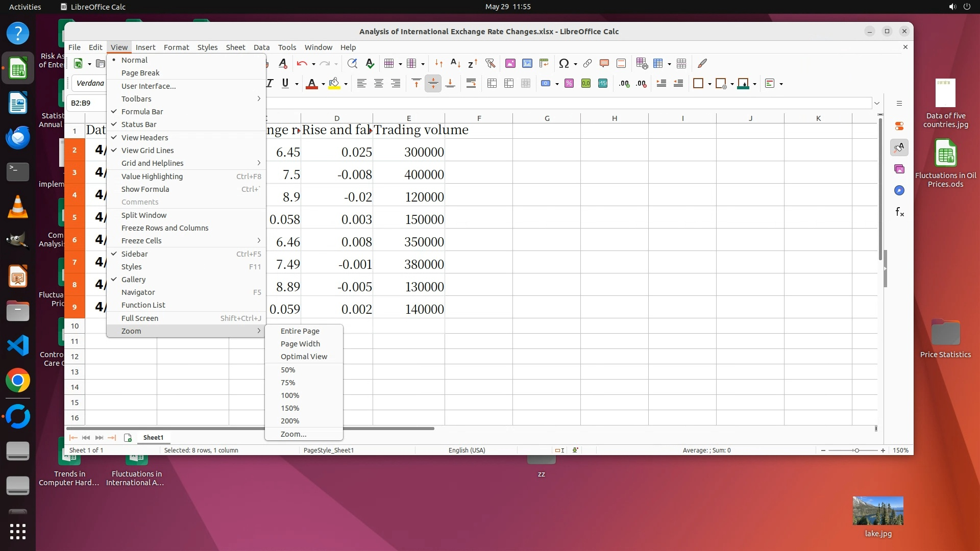This screenshot has height=551, width=980.
Task: Open the Functions deck in sidebar
Action: click(x=899, y=212)
